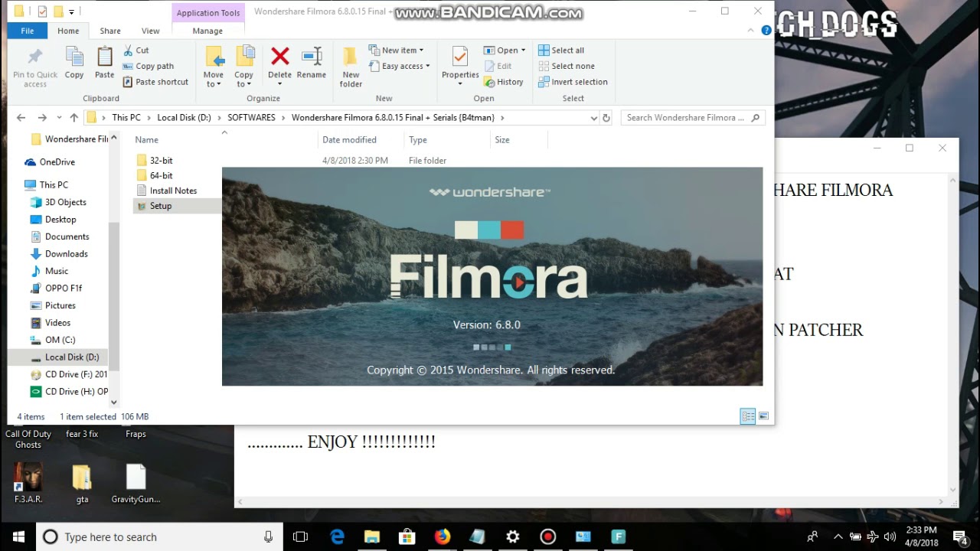
Task: Open Firefox from the taskbar
Action: point(443,537)
